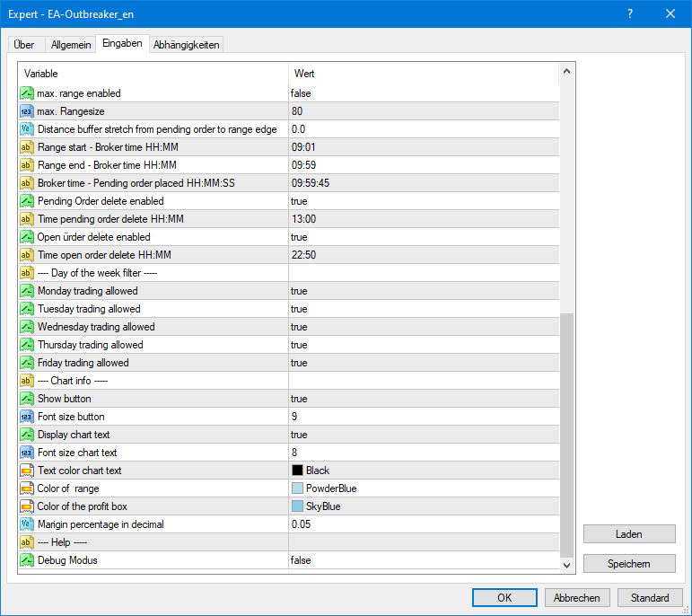Click the help question mark in title bar
This screenshot has width=692, height=616.
click(630, 13)
